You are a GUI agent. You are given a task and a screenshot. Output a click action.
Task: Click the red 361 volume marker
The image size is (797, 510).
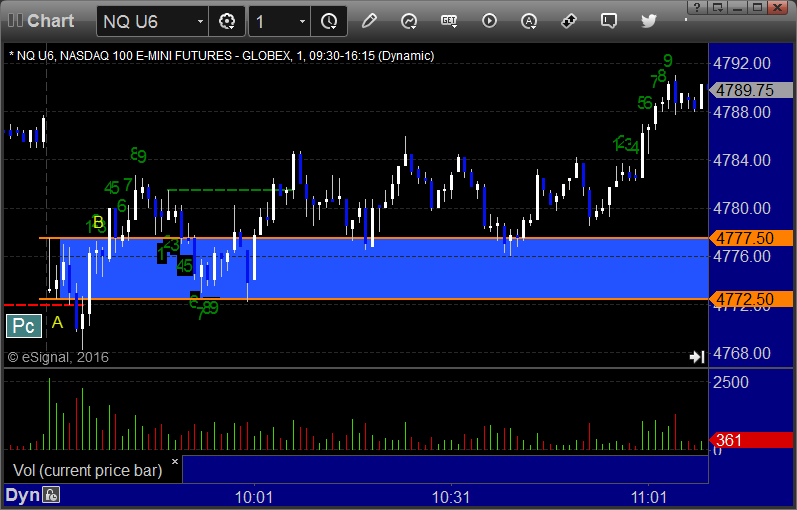751,440
